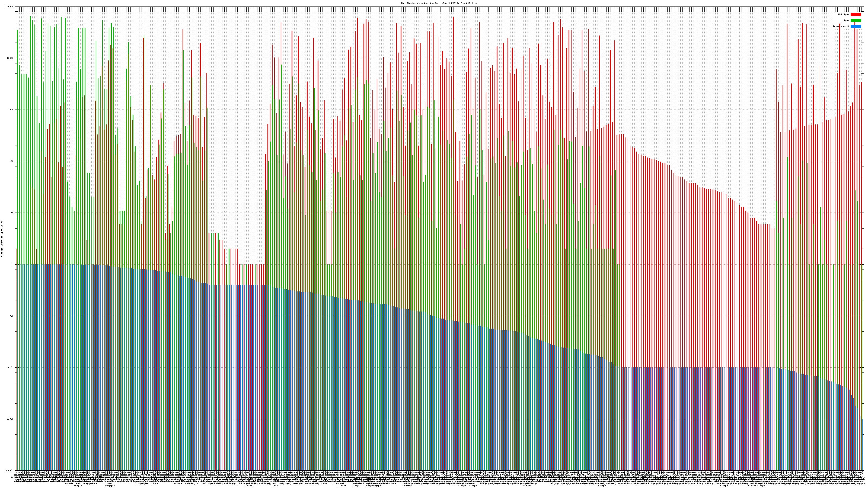868x488 pixels.
Task: Click the 10000 y-axis tick label
Action: [11, 58]
